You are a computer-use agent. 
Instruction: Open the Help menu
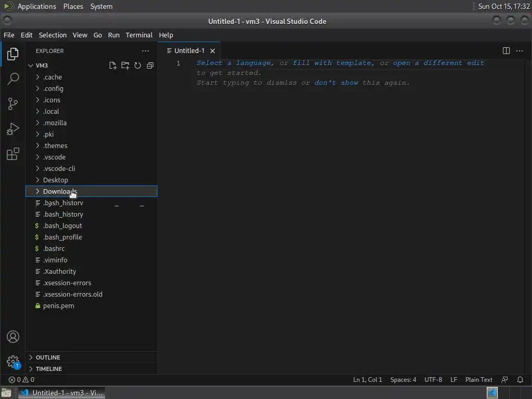[x=166, y=35]
